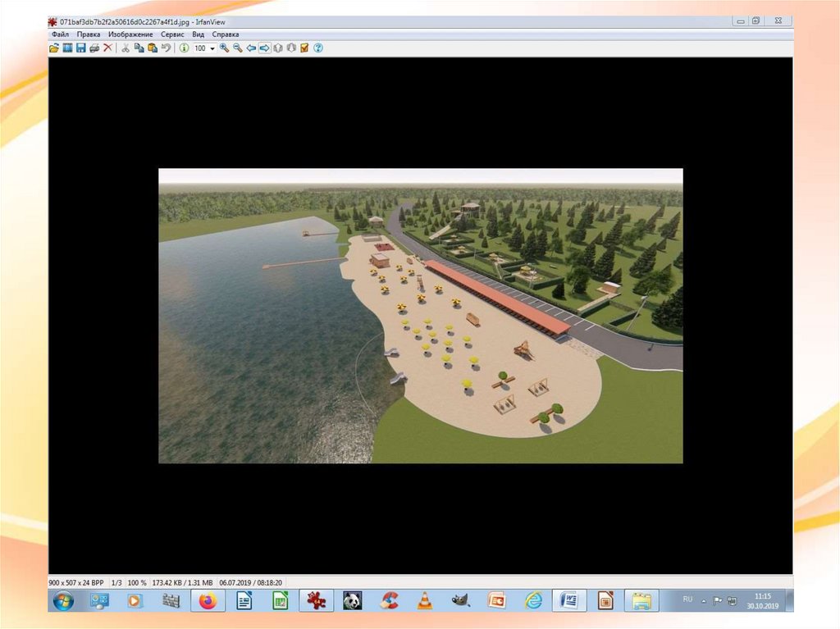
Task: Open the Изображение menu
Action: 130,34
